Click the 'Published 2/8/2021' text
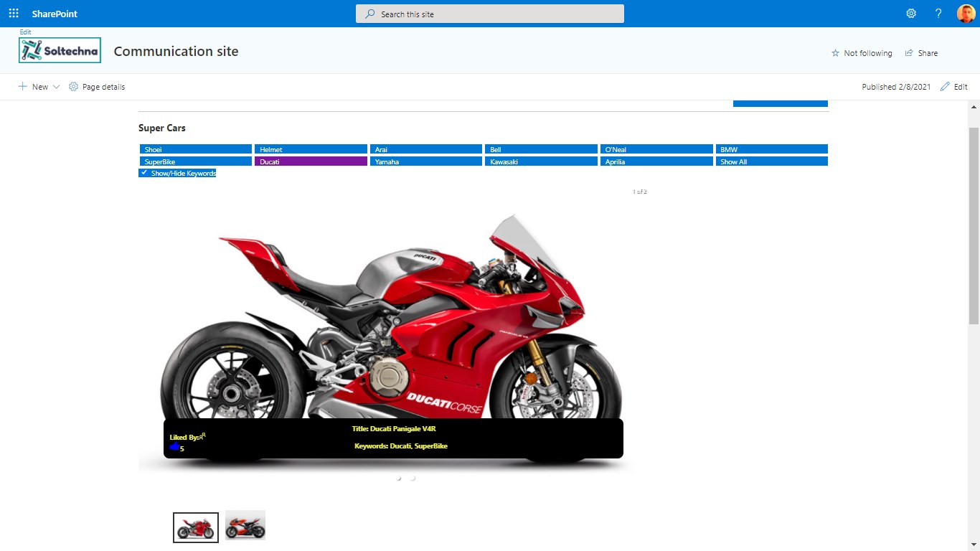The image size is (980, 551). pos(896,87)
